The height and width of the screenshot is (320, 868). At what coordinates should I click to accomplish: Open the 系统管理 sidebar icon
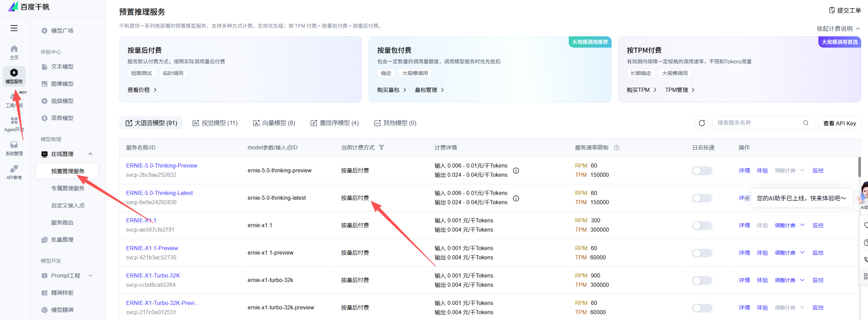tap(14, 148)
